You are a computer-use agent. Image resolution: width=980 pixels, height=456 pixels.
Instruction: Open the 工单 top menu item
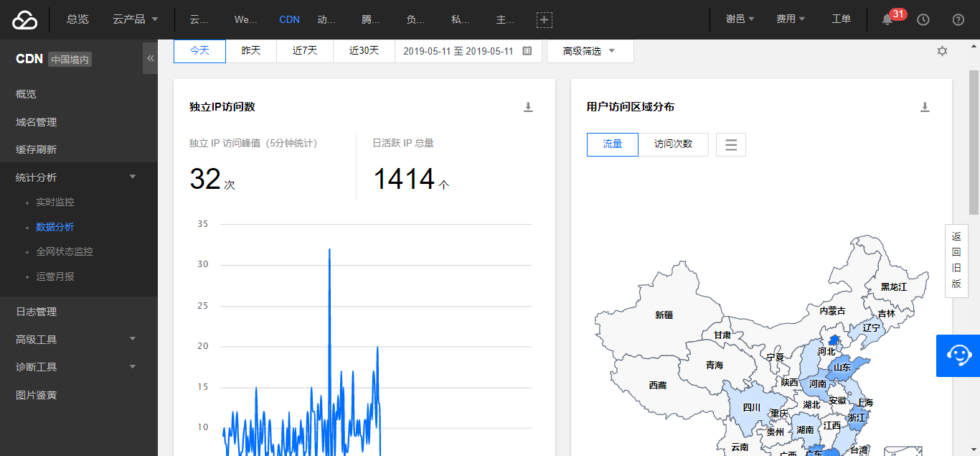(x=841, y=19)
